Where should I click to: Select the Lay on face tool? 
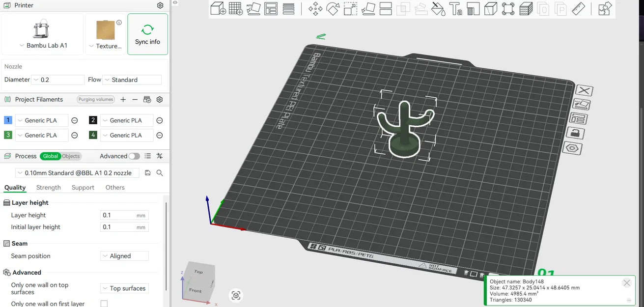(368, 9)
